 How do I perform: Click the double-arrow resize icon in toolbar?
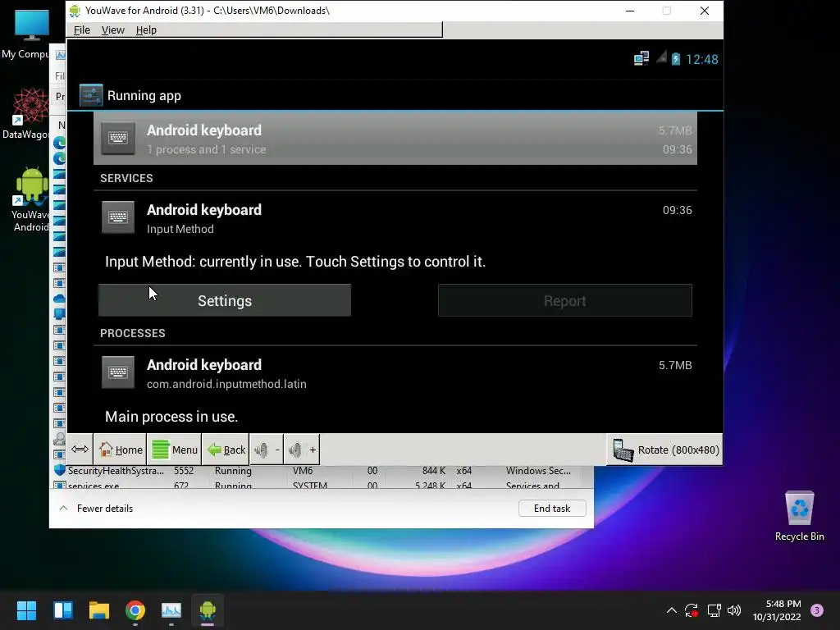[x=80, y=449]
